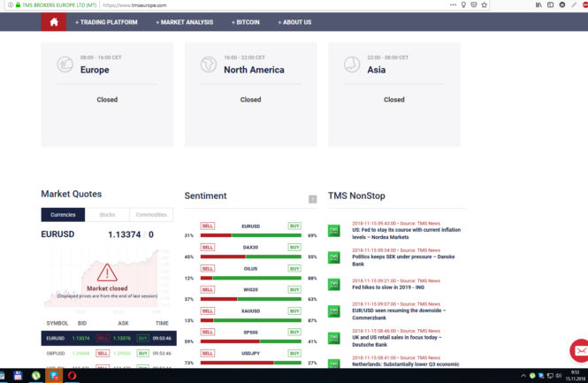Open the About Us menu
This screenshot has width=588, height=383.
coord(294,22)
